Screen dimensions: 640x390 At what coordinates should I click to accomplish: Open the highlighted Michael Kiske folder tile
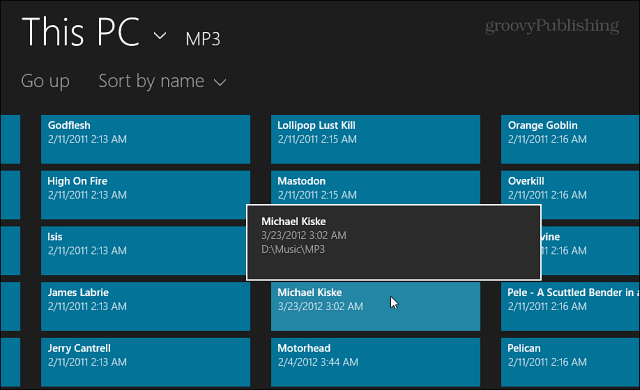[376, 306]
